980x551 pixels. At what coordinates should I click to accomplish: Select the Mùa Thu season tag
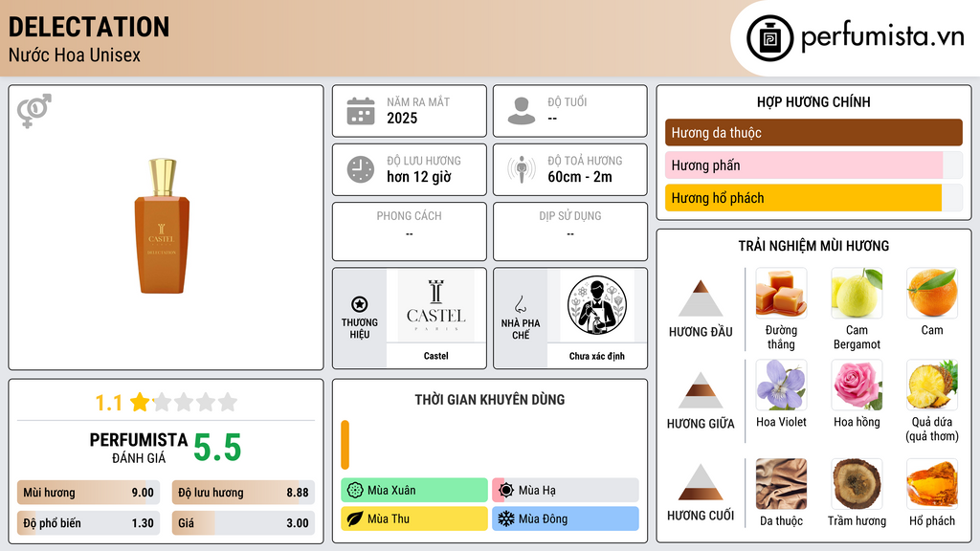(x=414, y=519)
